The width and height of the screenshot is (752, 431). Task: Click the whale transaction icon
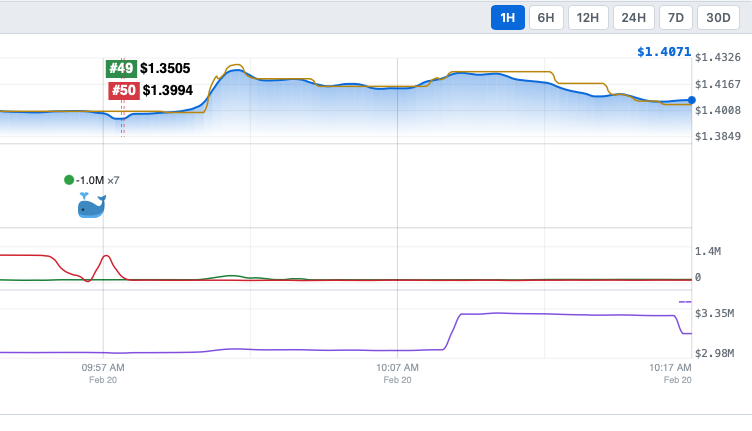point(92,205)
